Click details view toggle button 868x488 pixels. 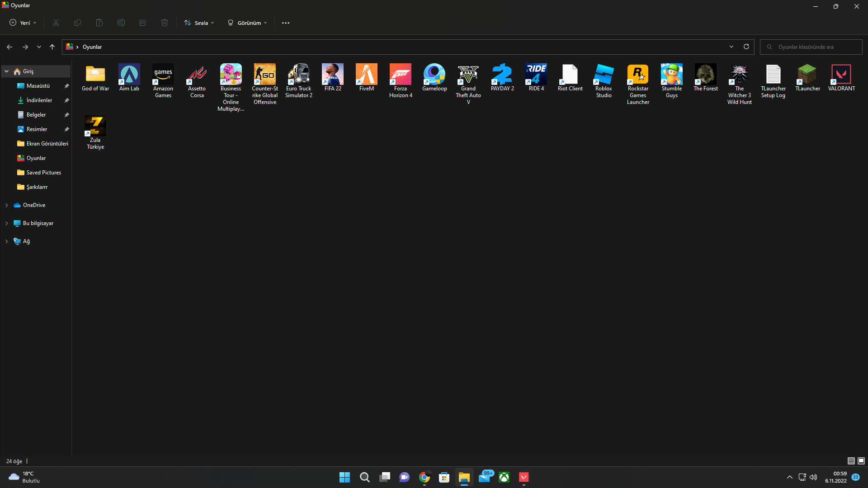click(851, 460)
